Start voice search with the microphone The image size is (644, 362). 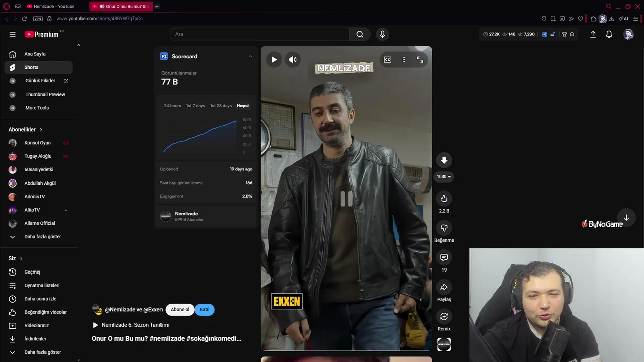coord(382,34)
